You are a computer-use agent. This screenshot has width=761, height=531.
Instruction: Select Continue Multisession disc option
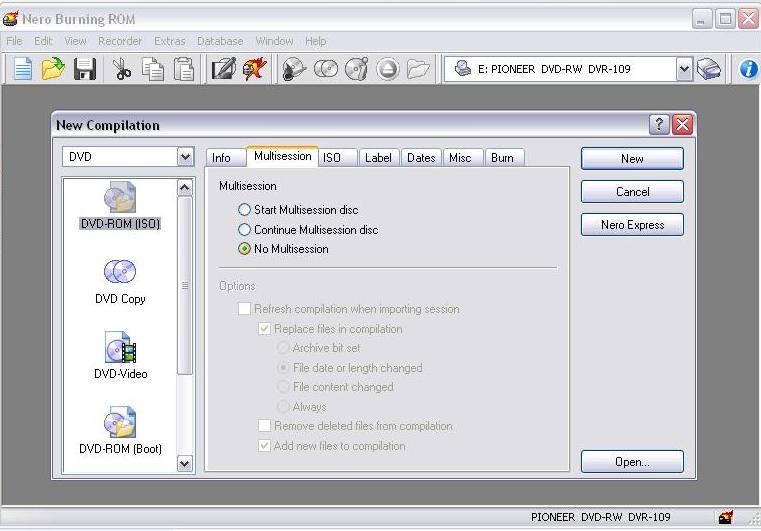pos(308,230)
